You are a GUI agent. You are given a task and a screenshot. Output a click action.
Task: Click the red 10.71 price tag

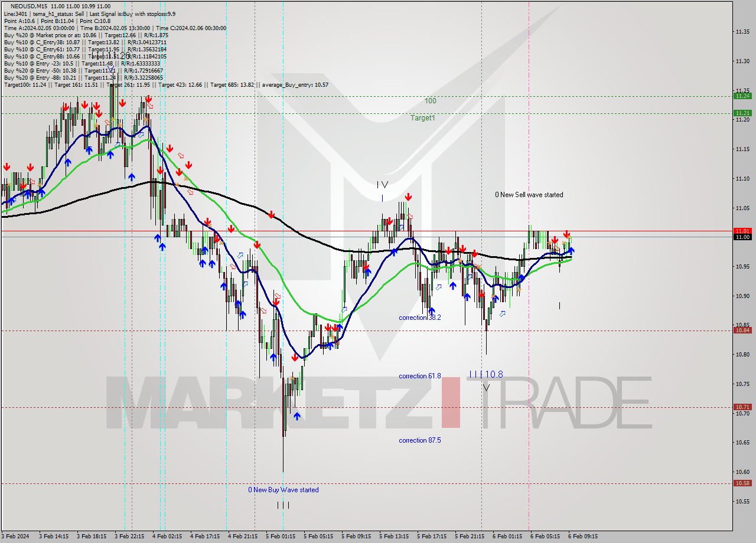742,407
